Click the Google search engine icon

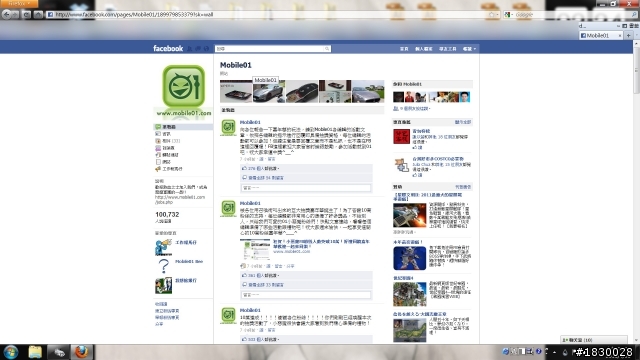coord(507,15)
